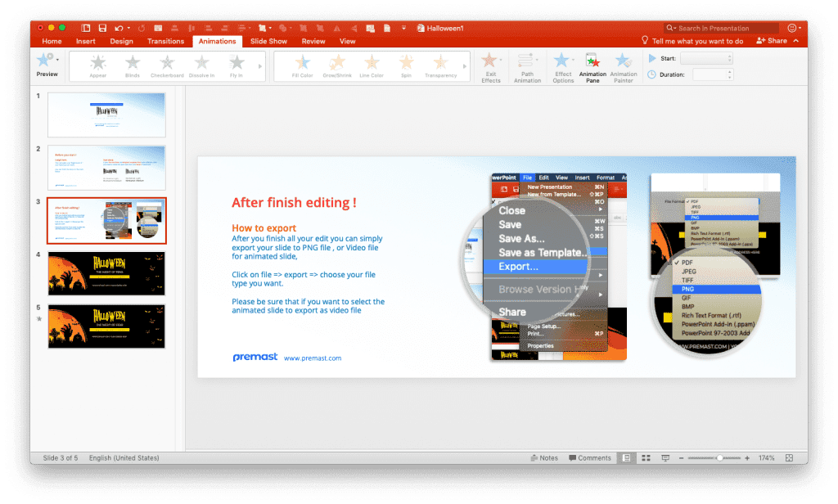Open the Path Animation menu
Image resolution: width=838 pixels, height=504 pixels.
[528, 68]
